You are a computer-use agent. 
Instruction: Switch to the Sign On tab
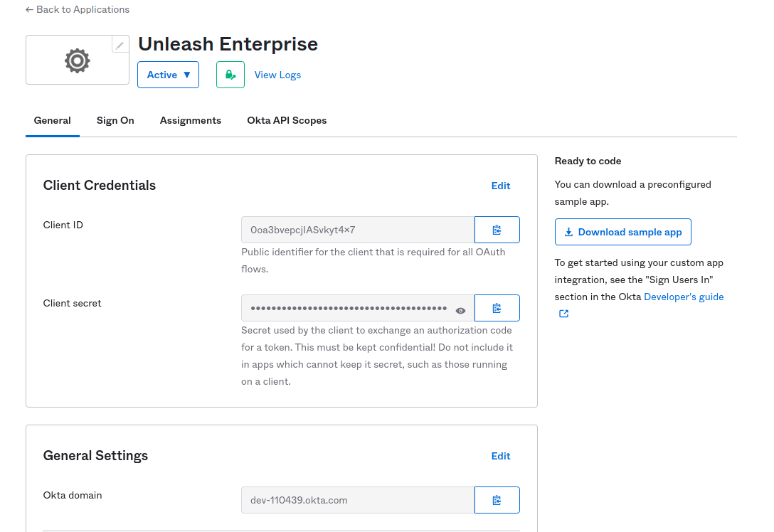click(x=115, y=120)
